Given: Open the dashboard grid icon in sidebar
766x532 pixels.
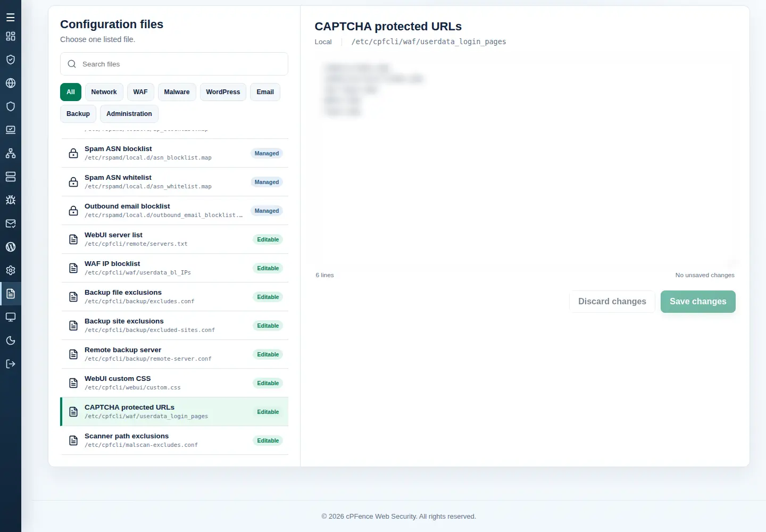Looking at the screenshot, I should [x=11, y=36].
